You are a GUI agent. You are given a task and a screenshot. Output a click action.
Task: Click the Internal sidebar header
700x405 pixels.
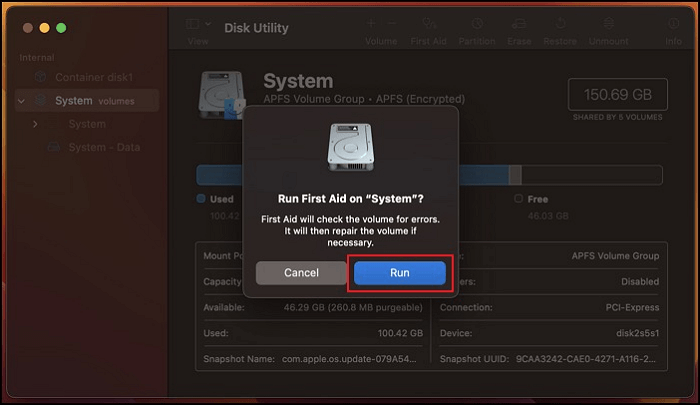(37, 58)
